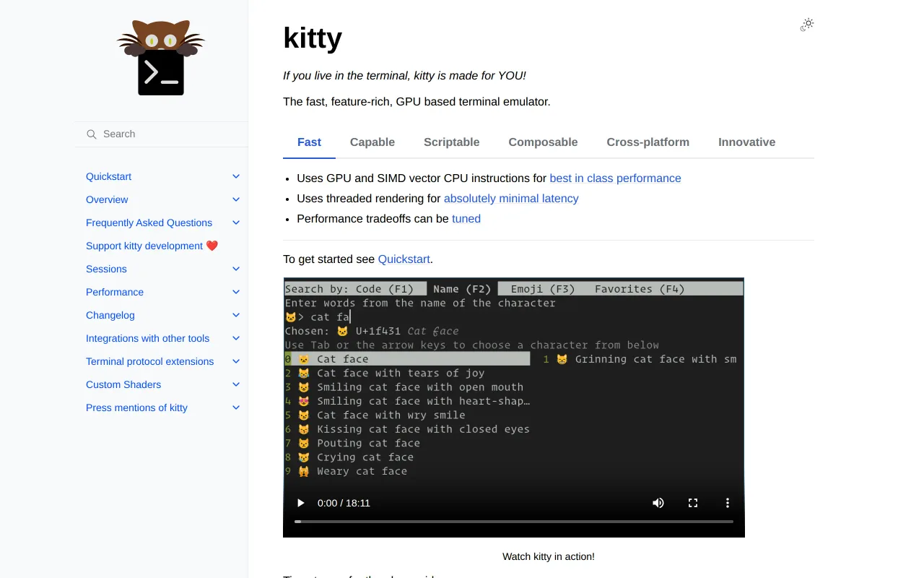This screenshot has height=578, width=924.
Task: Expand Integrations with other tools chevron
Action: [x=236, y=338]
